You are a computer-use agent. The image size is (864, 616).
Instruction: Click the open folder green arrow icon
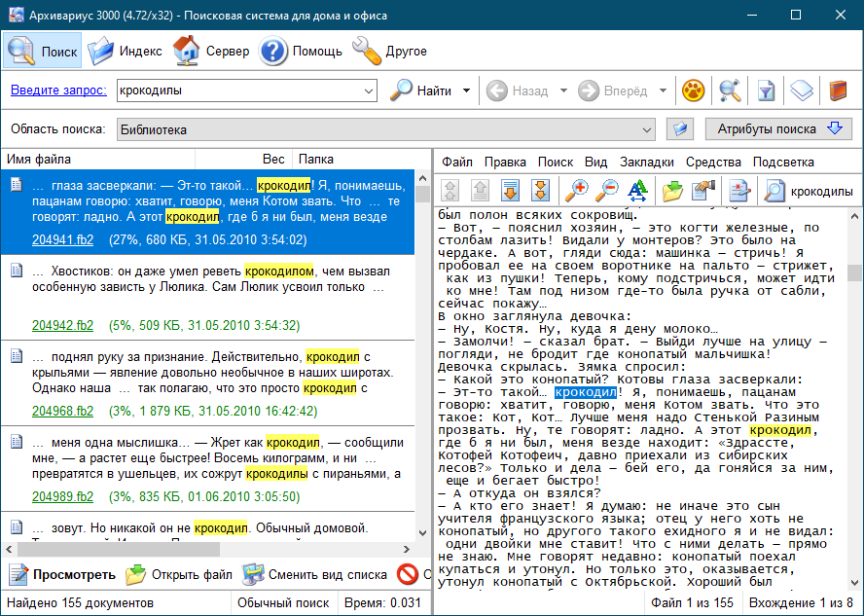[x=673, y=191]
